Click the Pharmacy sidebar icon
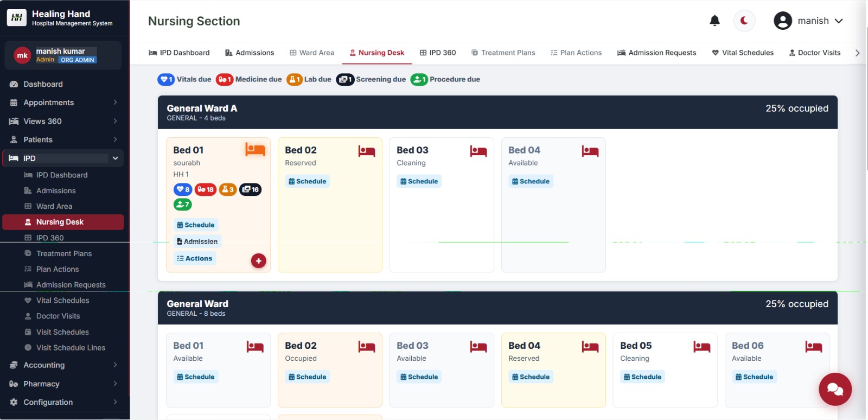The width and height of the screenshot is (868, 420). tap(14, 384)
